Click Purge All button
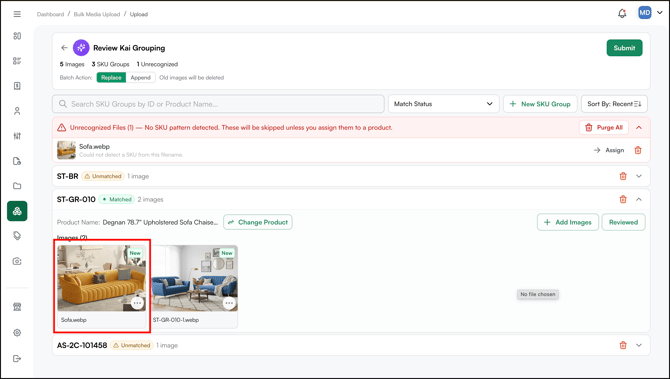The image size is (670, 379). 604,127
